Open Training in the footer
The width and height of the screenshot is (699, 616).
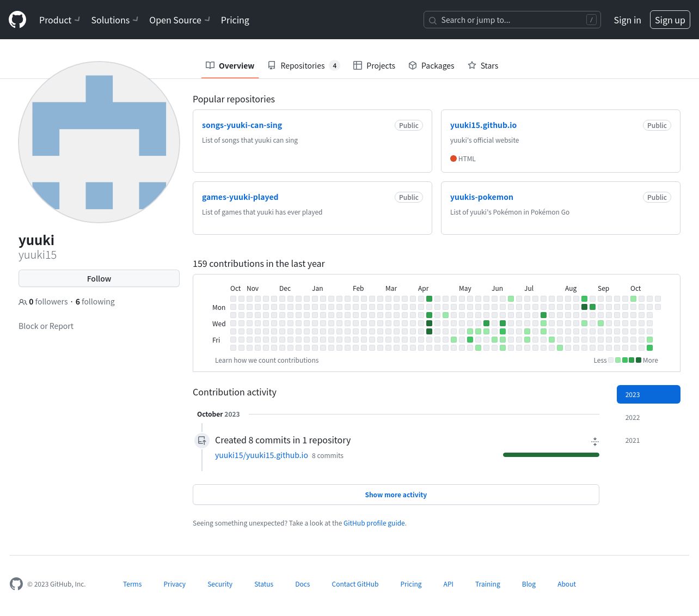tap(488, 584)
